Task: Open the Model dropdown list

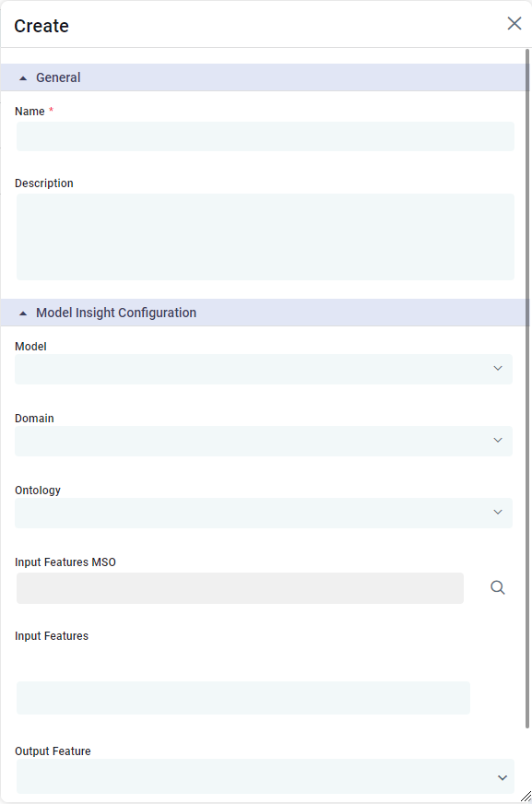Action: [264, 369]
